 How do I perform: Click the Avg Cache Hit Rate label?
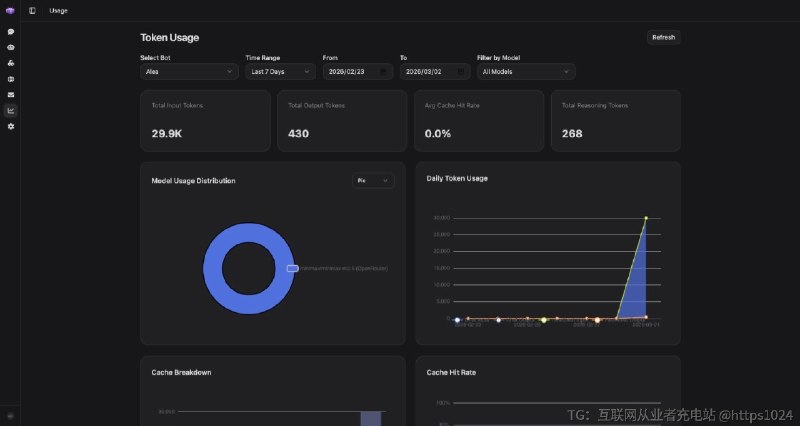(452, 106)
